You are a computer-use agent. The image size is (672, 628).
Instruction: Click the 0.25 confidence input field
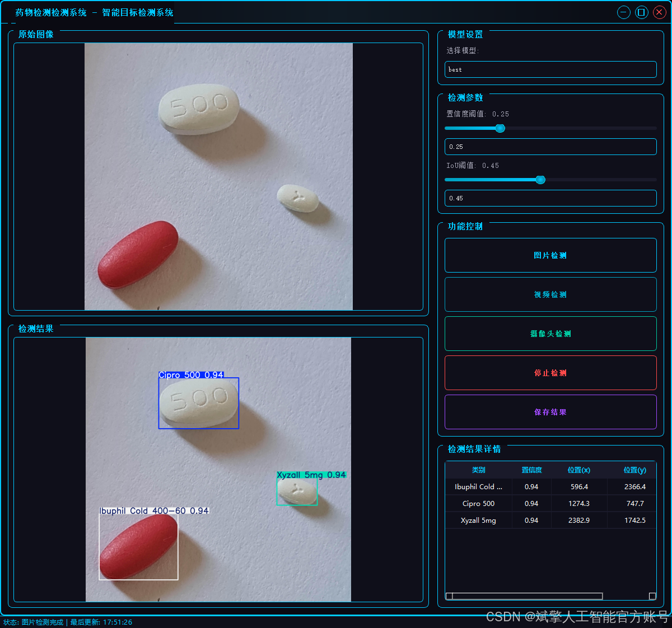(550, 147)
